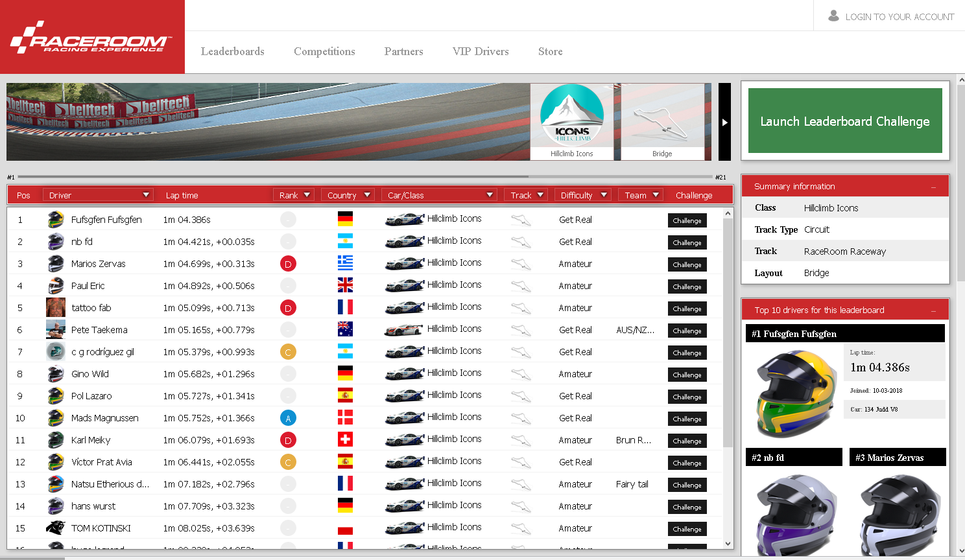Screen dimensions: 965x560
Task: Go to the Partners page
Action: pyautogui.click(x=403, y=52)
